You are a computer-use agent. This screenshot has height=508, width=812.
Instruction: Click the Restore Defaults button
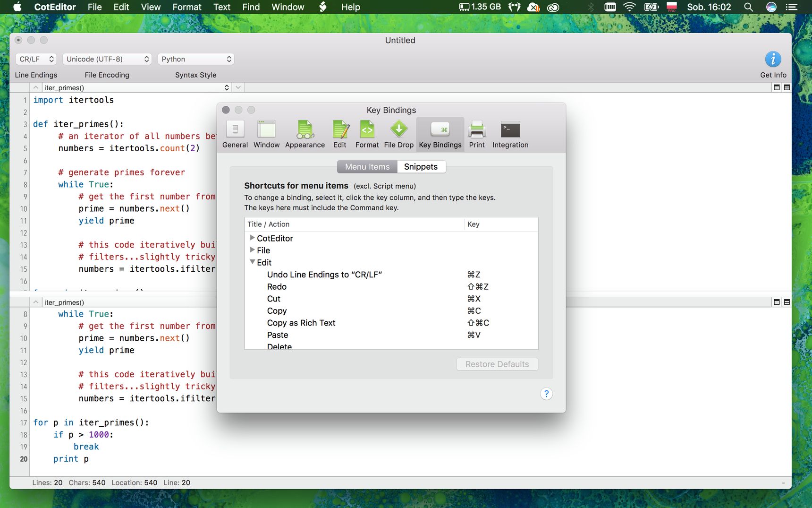[x=497, y=364]
